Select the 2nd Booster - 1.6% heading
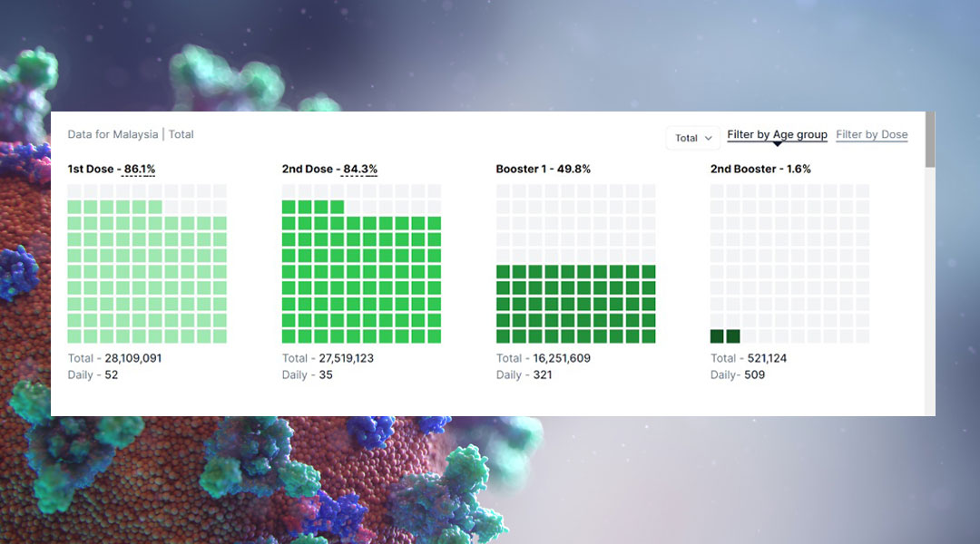The height and width of the screenshot is (544, 980). [x=760, y=170]
